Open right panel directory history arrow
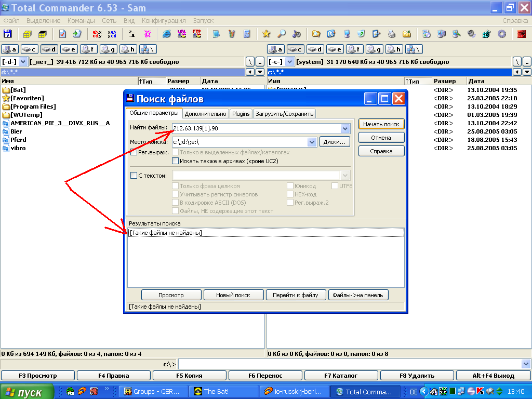532x399 pixels. 527,72
